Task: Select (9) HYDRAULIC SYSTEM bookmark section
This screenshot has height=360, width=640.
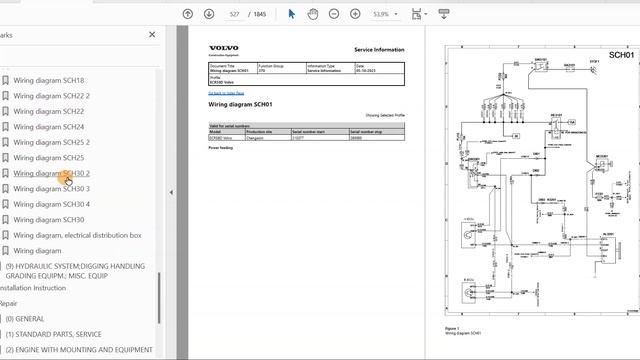Action: click(x=75, y=271)
